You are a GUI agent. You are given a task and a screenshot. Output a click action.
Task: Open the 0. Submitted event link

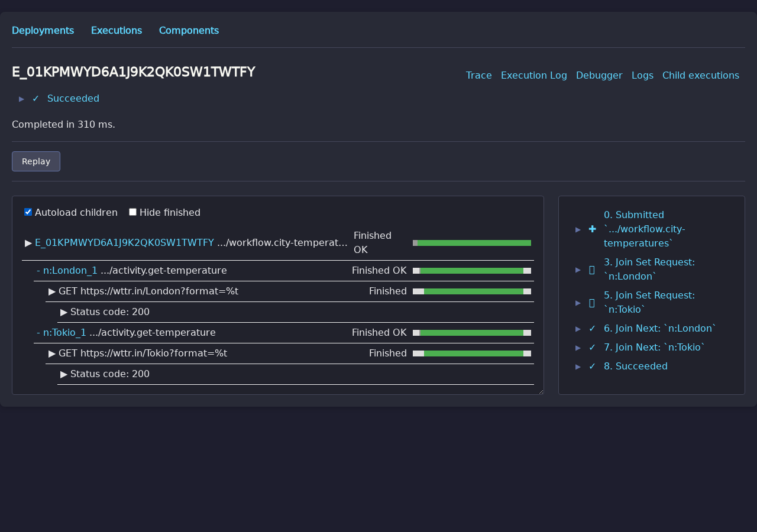645,229
